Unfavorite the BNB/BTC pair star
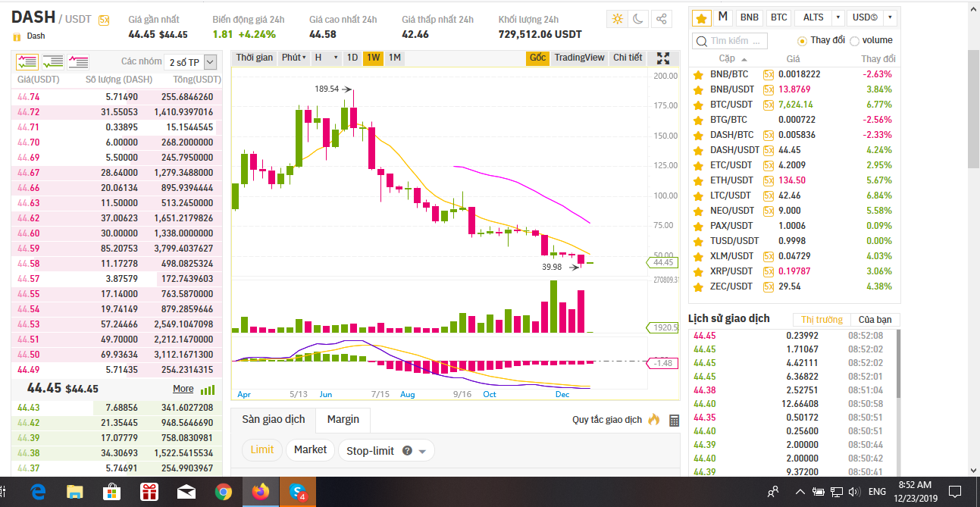This screenshot has width=980, height=507. (698, 74)
